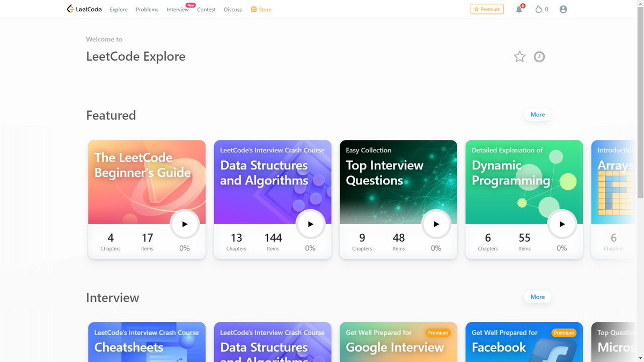Click the "144" items count
This screenshot has width=644, height=362.
273,238
